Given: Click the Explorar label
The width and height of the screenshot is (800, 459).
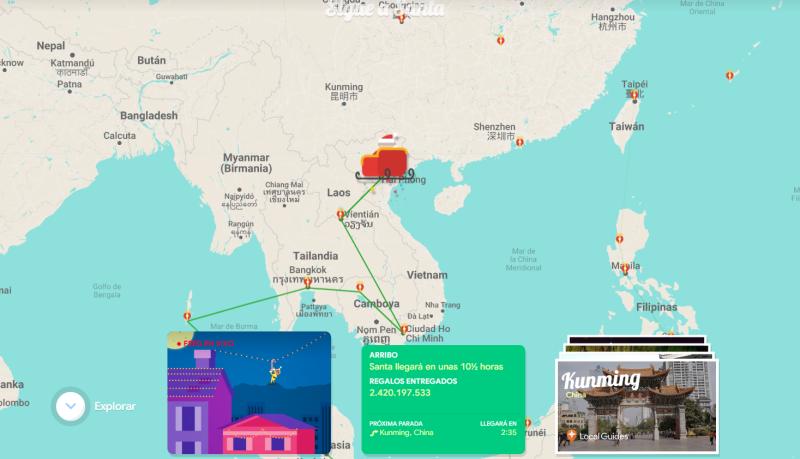Looking at the screenshot, I should pyautogui.click(x=115, y=407).
